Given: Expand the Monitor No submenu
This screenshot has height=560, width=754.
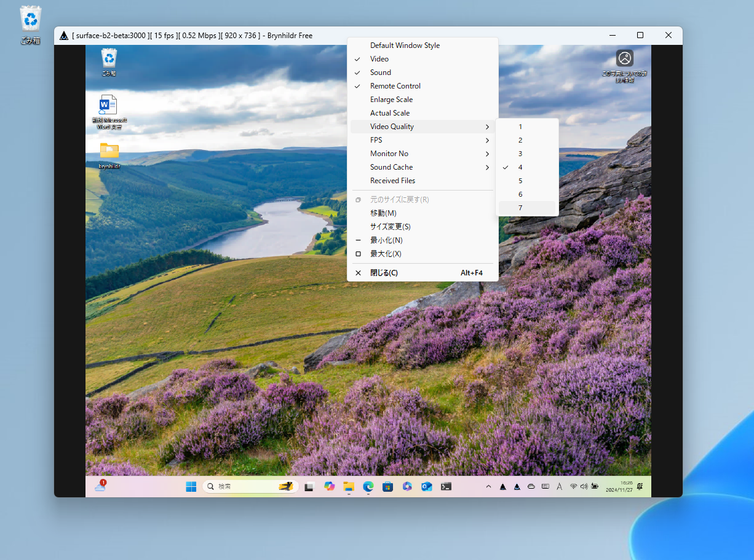Looking at the screenshot, I should pos(423,154).
